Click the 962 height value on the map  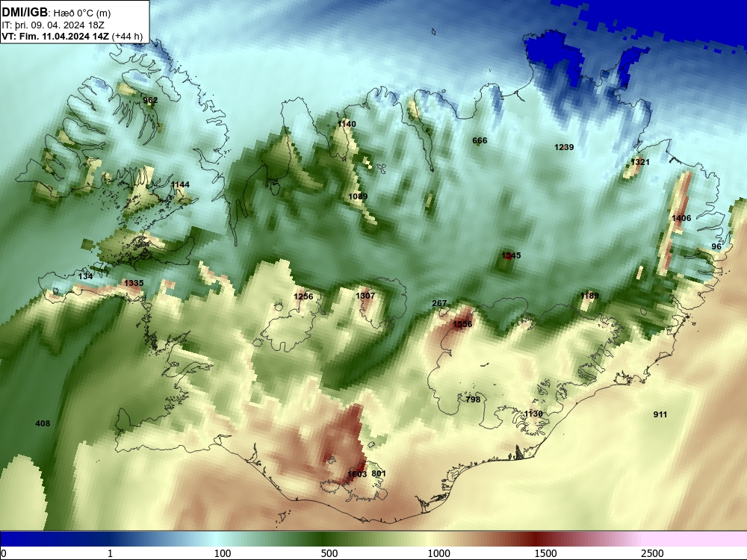(150, 100)
